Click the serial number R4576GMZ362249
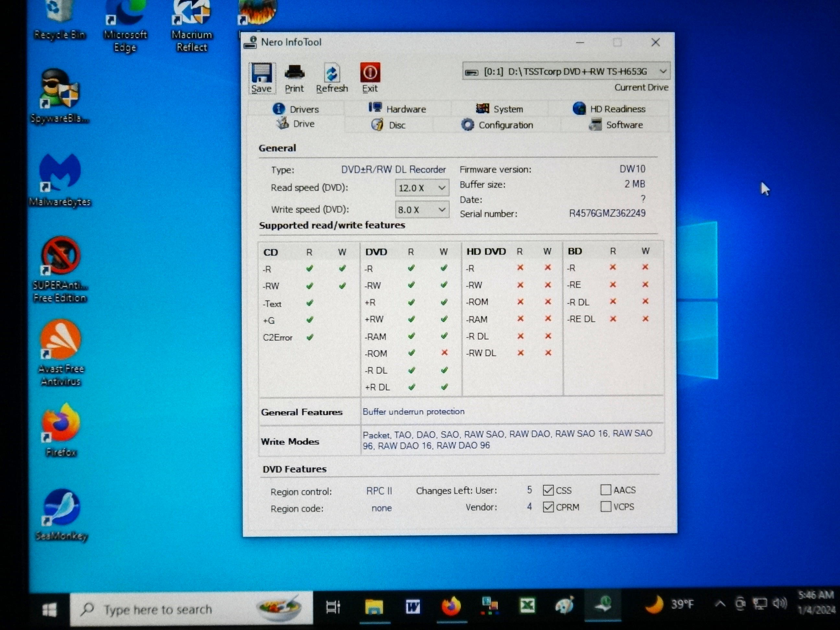The image size is (840, 630). (607, 214)
